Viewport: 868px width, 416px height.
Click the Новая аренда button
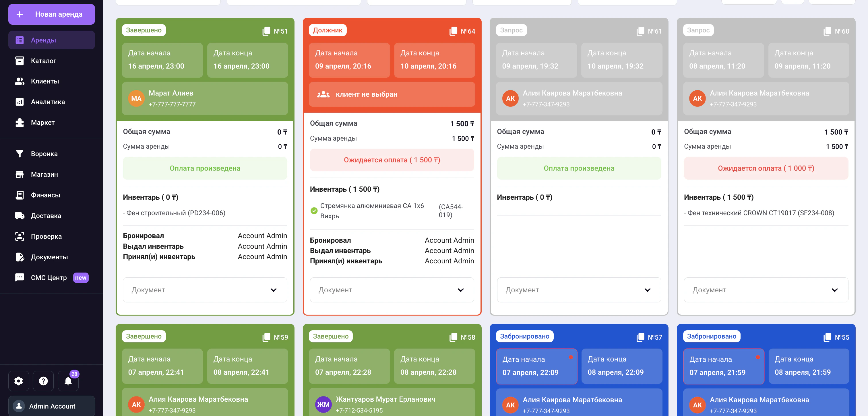(52, 14)
